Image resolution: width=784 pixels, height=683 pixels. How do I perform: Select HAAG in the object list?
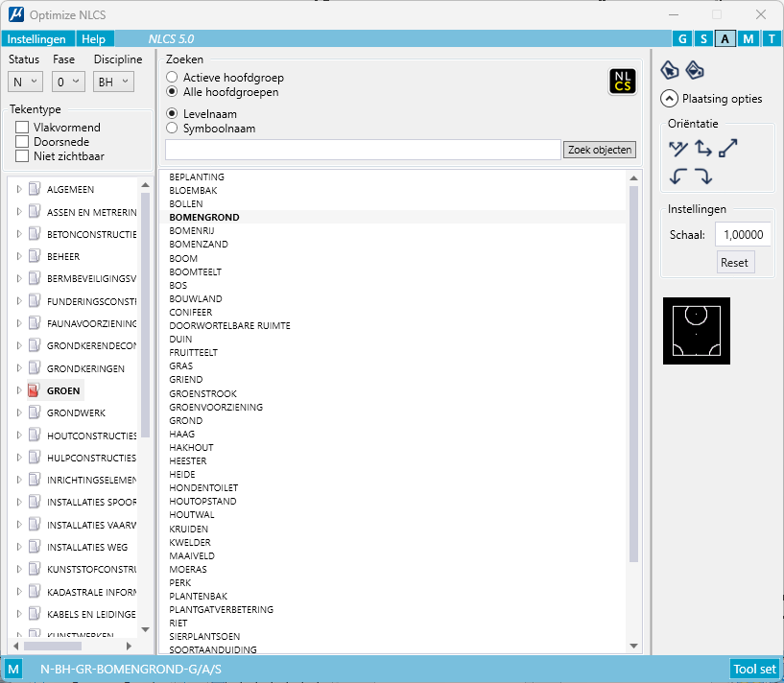182,434
